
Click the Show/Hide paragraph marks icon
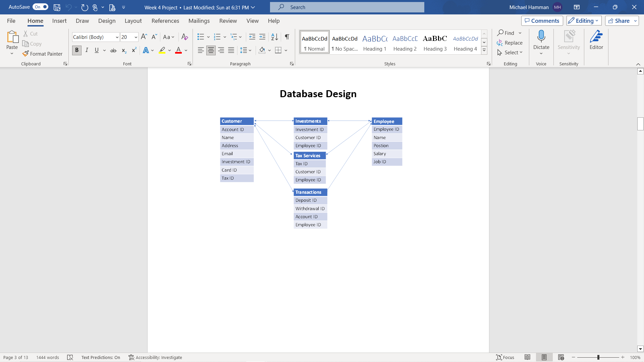click(287, 37)
